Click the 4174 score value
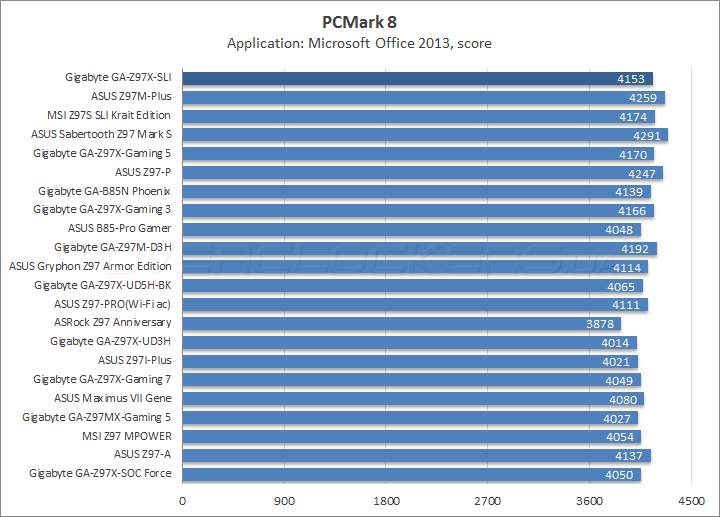The image size is (720, 517). coord(633,117)
